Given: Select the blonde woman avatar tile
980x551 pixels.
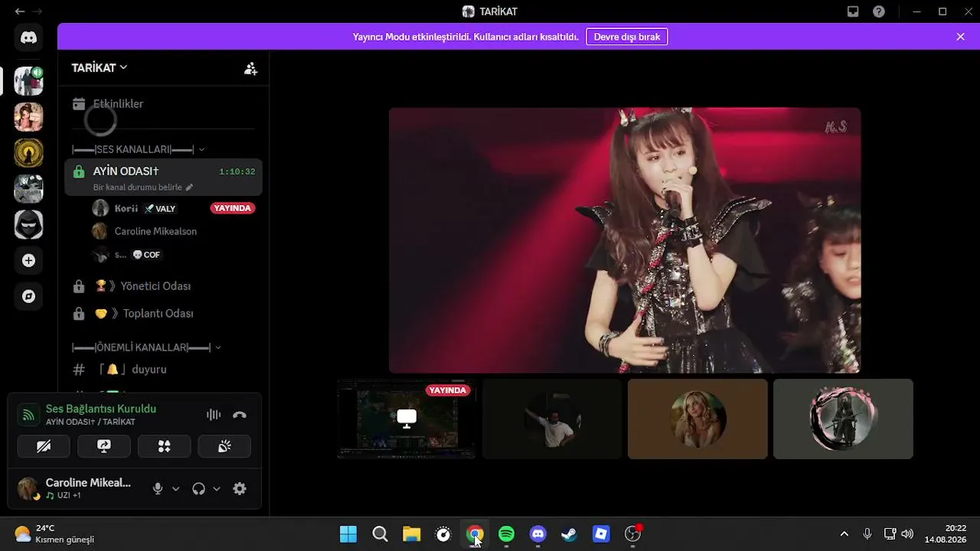Looking at the screenshot, I should tap(697, 419).
